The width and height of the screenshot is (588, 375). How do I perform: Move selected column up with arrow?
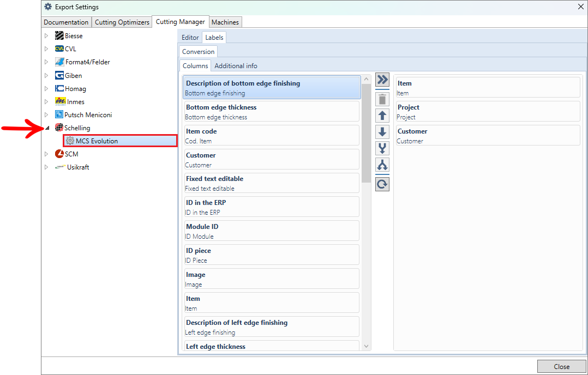tap(382, 116)
